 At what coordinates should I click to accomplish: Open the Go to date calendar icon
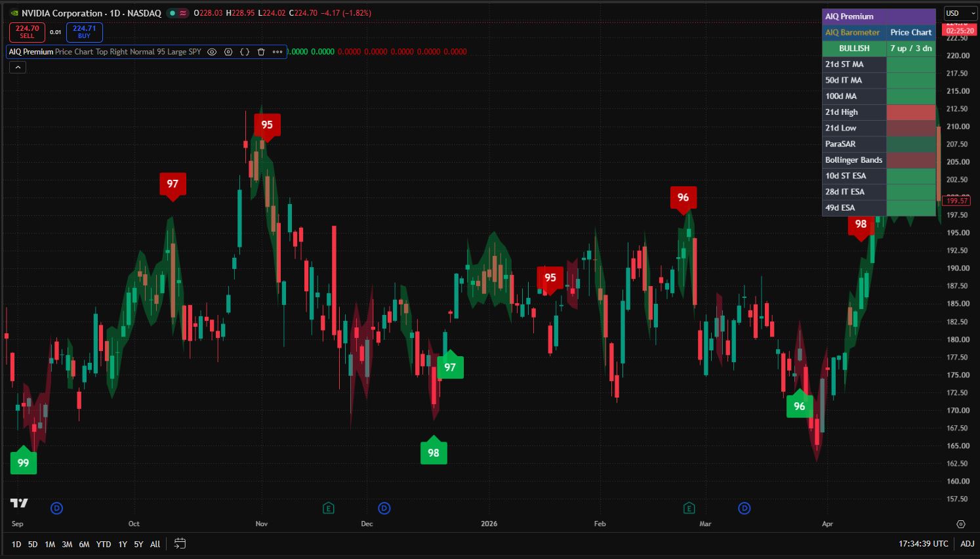pos(180,544)
